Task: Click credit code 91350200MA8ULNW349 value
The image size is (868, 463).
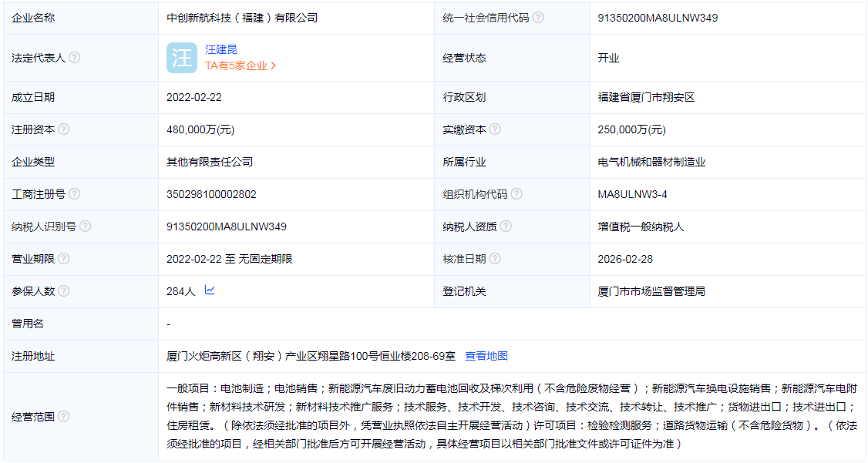Action: click(658, 18)
